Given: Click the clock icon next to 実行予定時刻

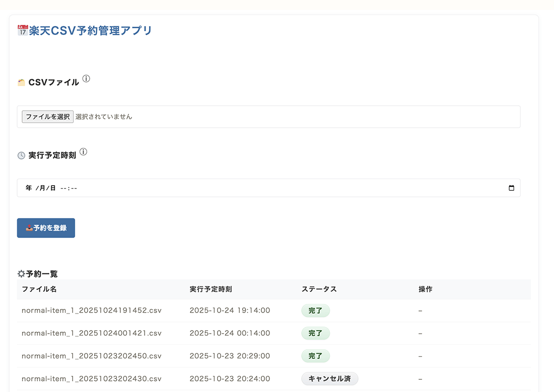Looking at the screenshot, I should pos(21,155).
